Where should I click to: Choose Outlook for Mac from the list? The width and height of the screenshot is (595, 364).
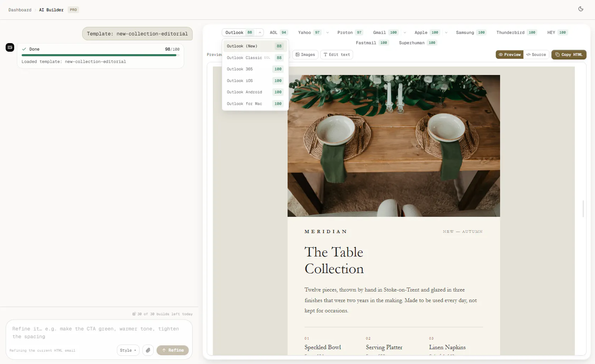pos(255,104)
